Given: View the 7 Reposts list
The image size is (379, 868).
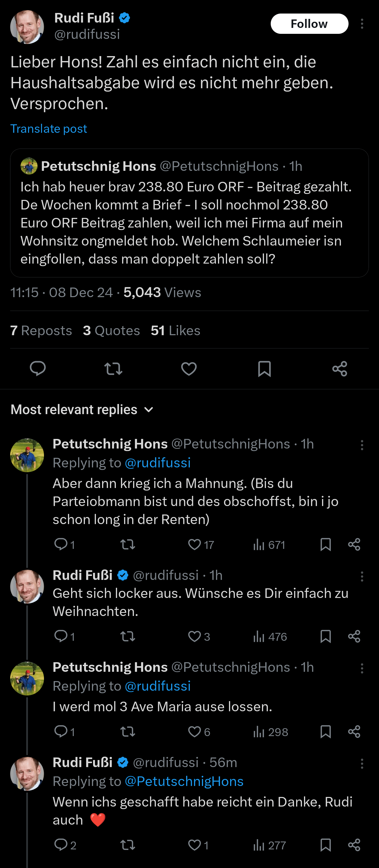Looking at the screenshot, I should (x=41, y=331).
